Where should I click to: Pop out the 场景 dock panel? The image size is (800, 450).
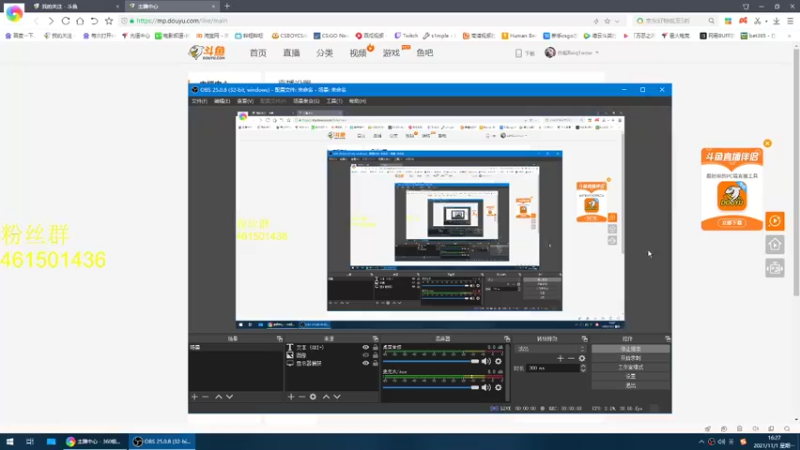(280, 339)
